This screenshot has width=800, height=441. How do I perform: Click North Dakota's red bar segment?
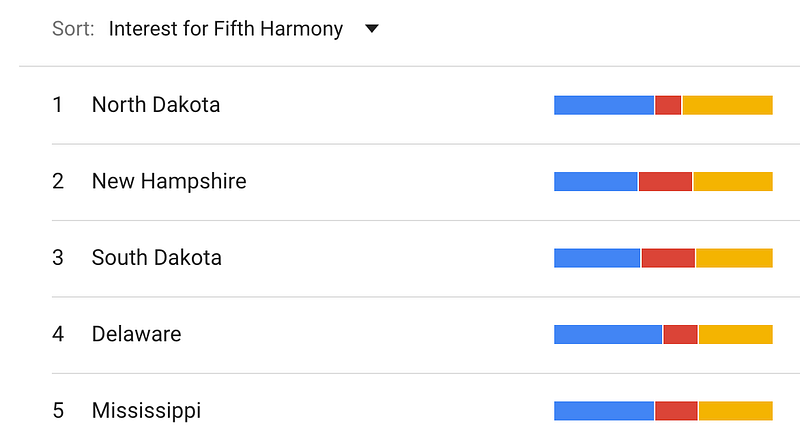click(x=668, y=105)
